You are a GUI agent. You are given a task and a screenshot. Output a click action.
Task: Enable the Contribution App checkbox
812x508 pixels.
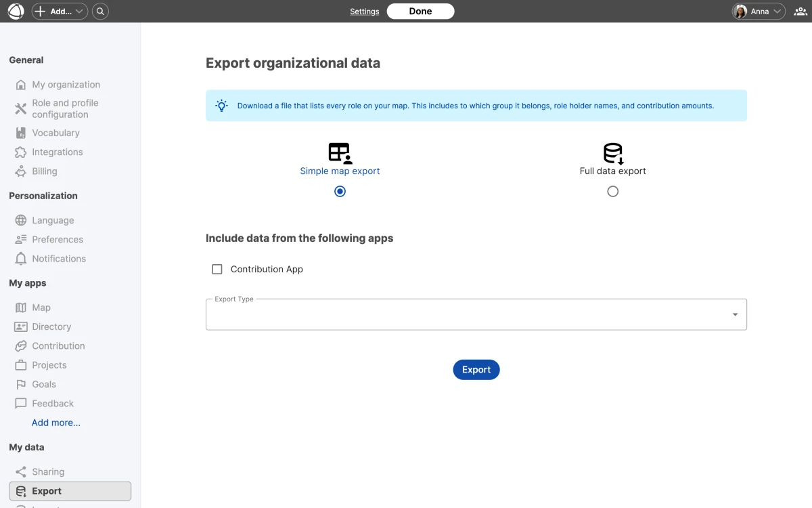pyautogui.click(x=217, y=269)
